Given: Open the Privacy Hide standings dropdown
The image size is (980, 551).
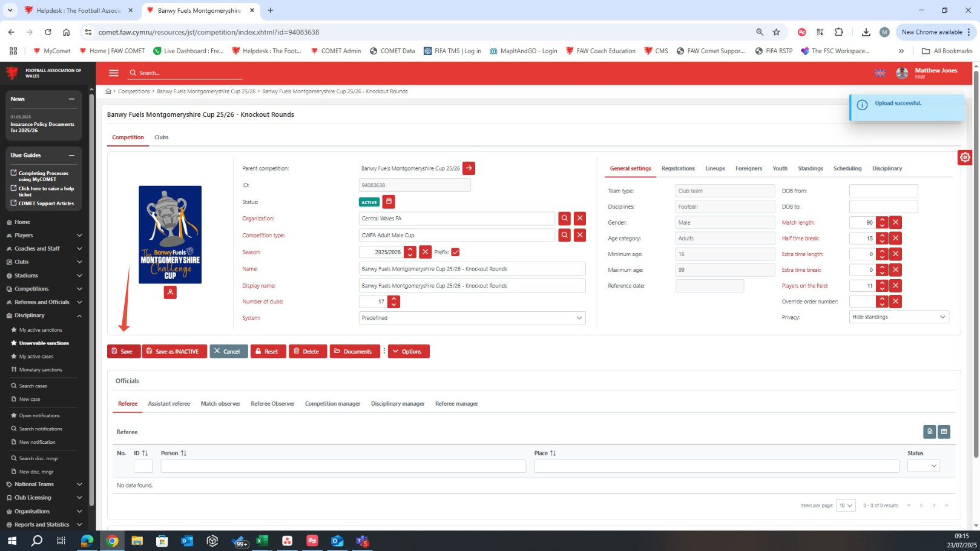Looking at the screenshot, I should 899,317.
